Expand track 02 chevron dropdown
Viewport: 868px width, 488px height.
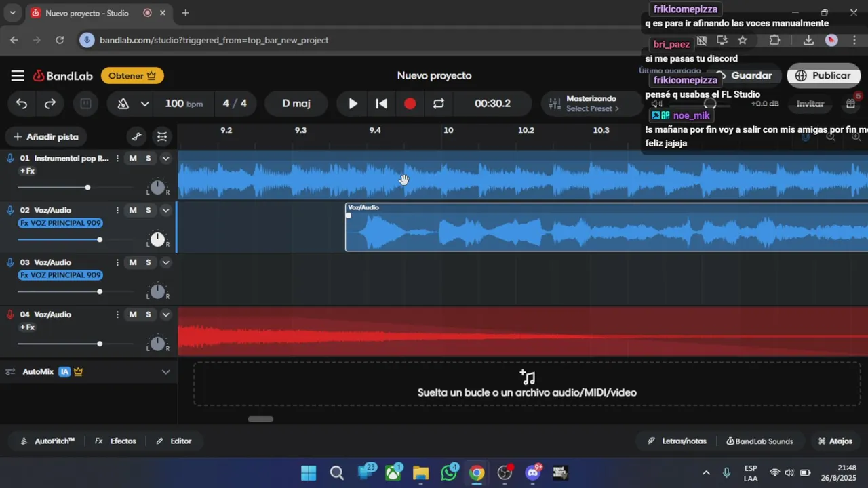click(x=165, y=210)
